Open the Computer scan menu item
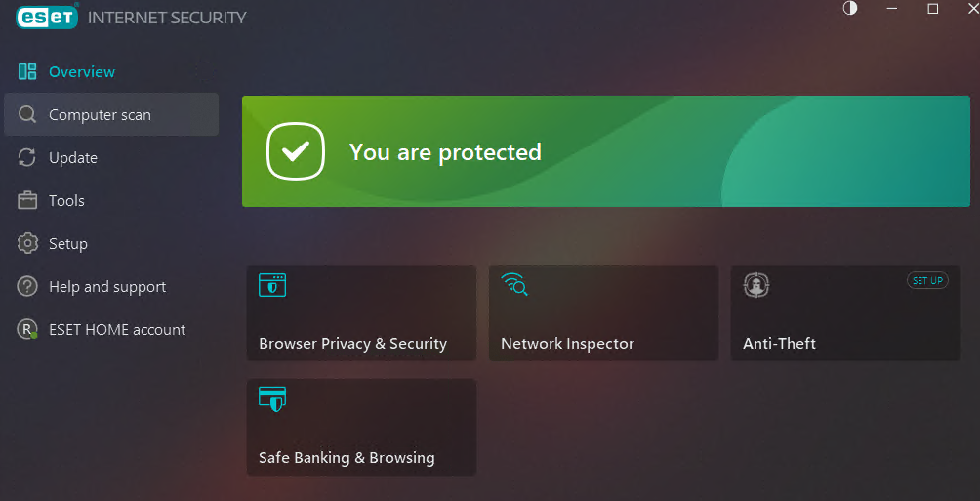The image size is (980, 501). pyautogui.click(x=100, y=114)
